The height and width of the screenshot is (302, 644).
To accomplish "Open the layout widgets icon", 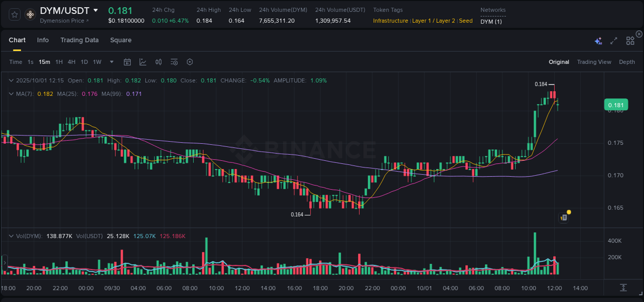I will [630, 41].
